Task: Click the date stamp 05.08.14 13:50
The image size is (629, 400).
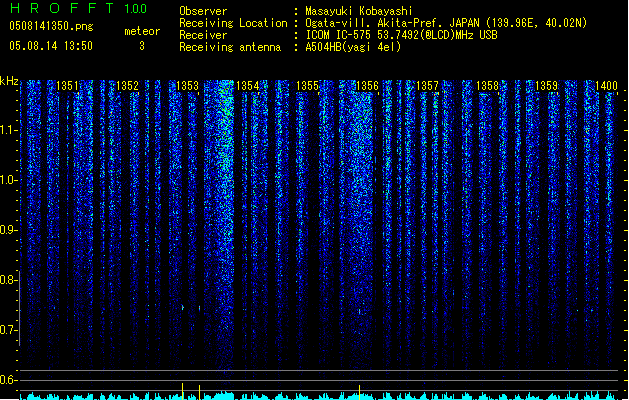Action: pos(51,46)
